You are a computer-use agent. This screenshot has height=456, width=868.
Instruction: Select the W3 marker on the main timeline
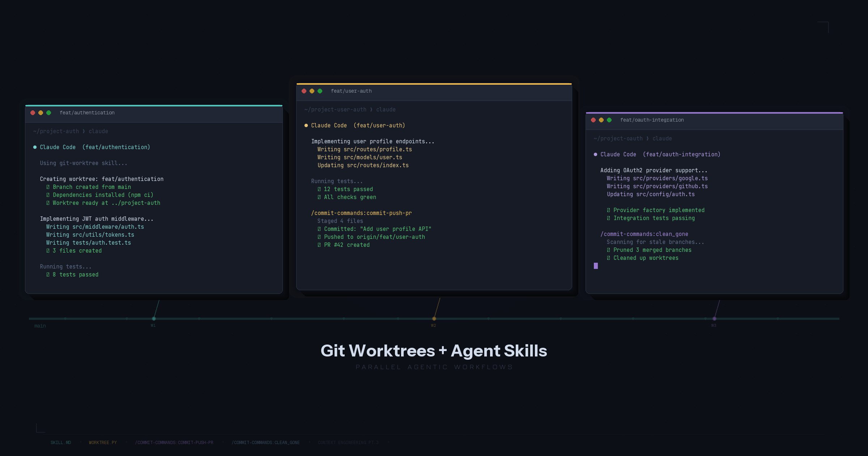[x=714, y=318]
